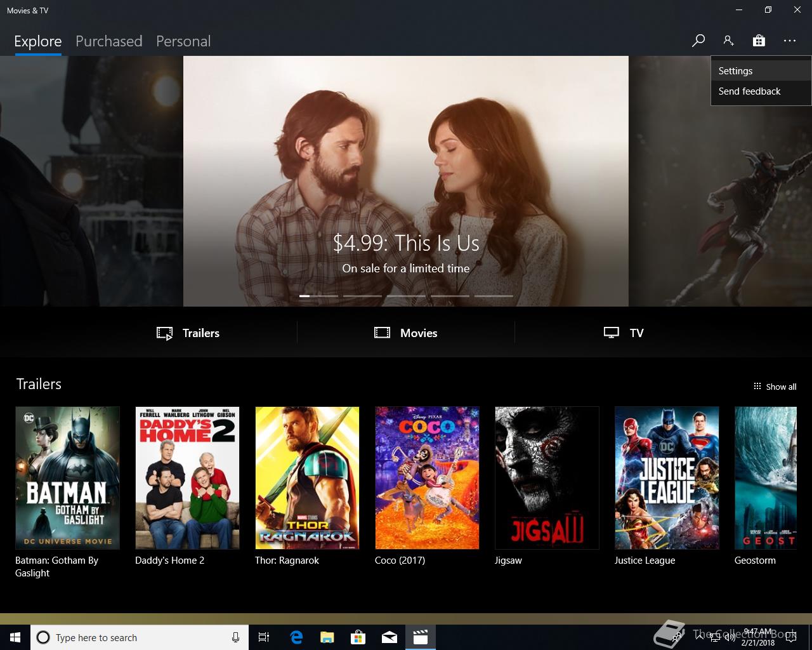
Task: Click the taskbar search box
Action: pyautogui.click(x=140, y=637)
